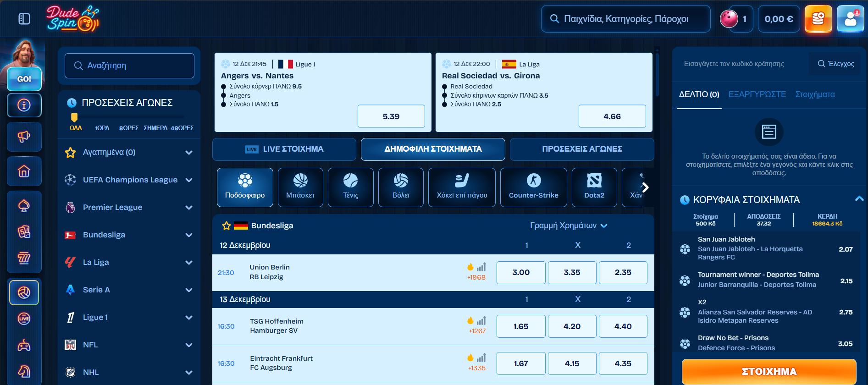Open the promotions megaphone icon
The width and height of the screenshot is (868, 385).
pyautogui.click(x=24, y=136)
